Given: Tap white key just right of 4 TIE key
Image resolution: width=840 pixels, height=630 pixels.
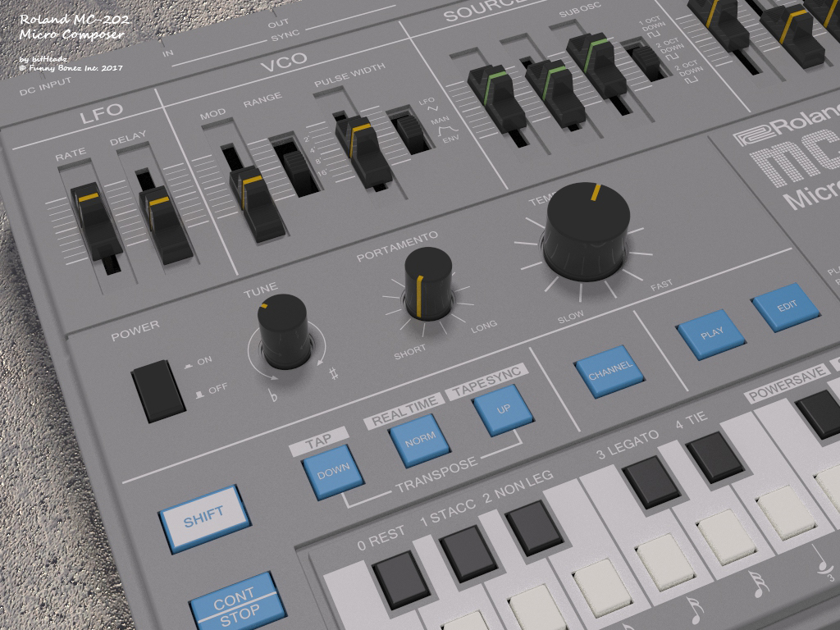Looking at the screenshot, I should pos(787,512).
